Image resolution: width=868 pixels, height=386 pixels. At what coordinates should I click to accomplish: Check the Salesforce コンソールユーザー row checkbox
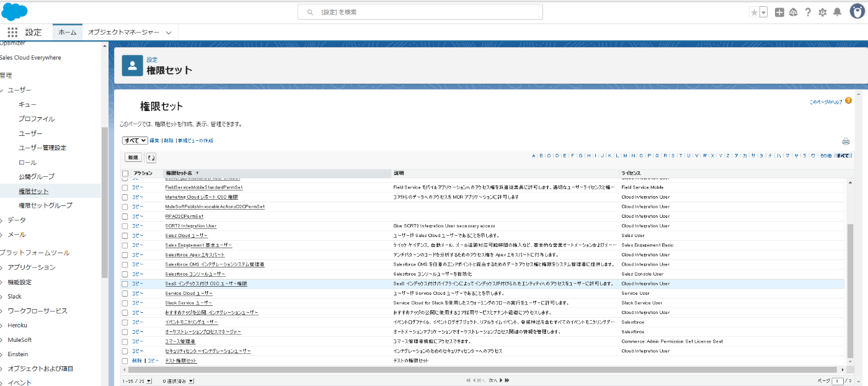tap(125, 274)
